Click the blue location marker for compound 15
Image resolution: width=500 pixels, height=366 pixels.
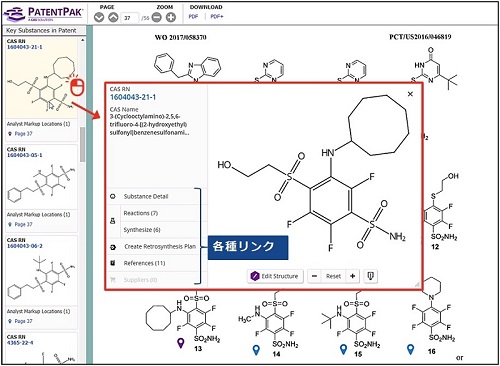pyautogui.click(x=343, y=350)
